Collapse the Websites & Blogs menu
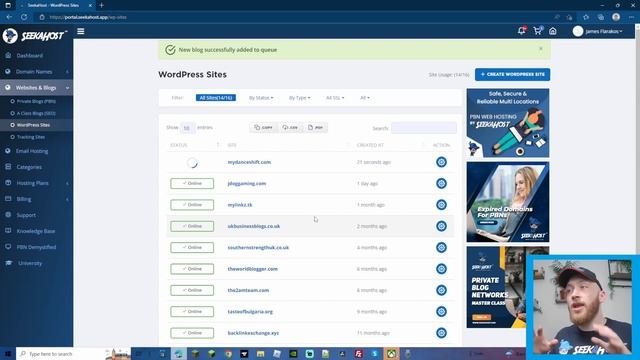This screenshot has width=640, height=360. pos(36,87)
